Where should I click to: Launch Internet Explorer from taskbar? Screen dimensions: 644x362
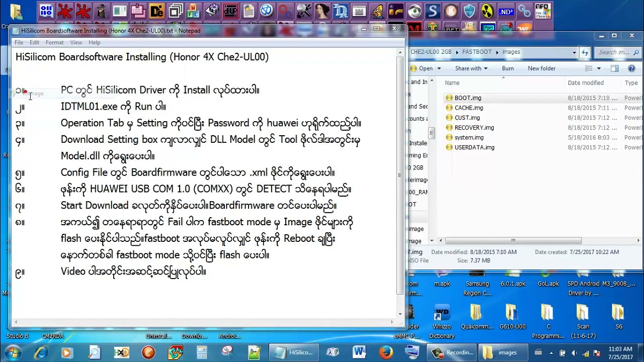click(x=40, y=352)
